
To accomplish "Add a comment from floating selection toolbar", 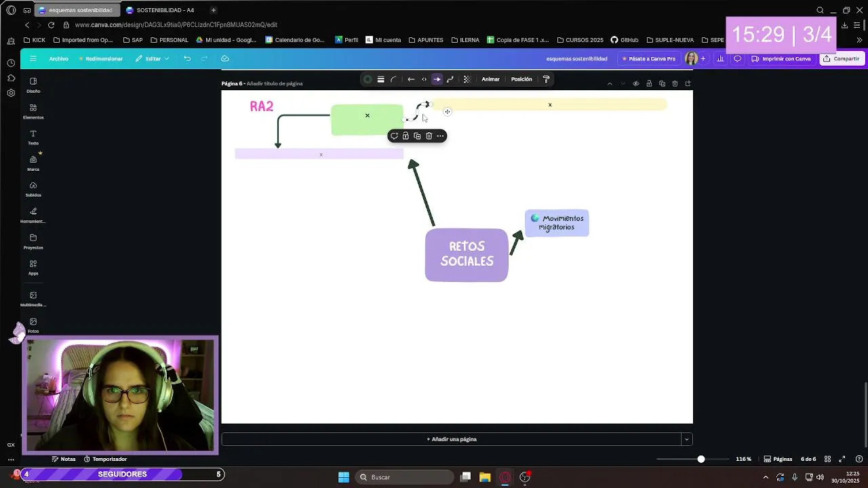I will (394, 136).
